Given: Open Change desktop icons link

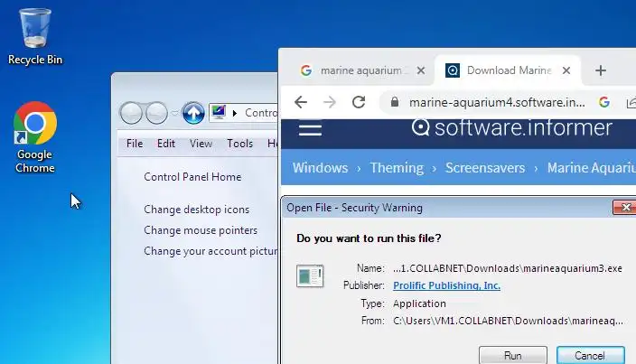Looking at the screenshot, I should pyautogui.click(x=196, y=210).
